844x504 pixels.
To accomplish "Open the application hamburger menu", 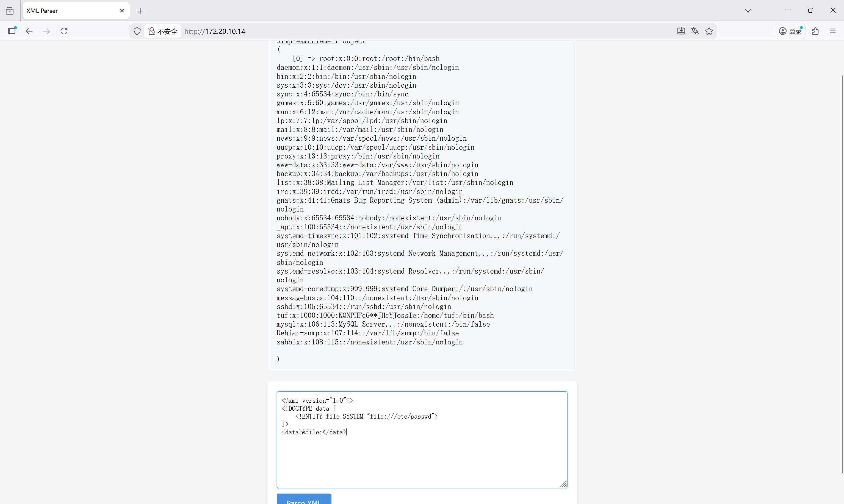I will 832,31.
